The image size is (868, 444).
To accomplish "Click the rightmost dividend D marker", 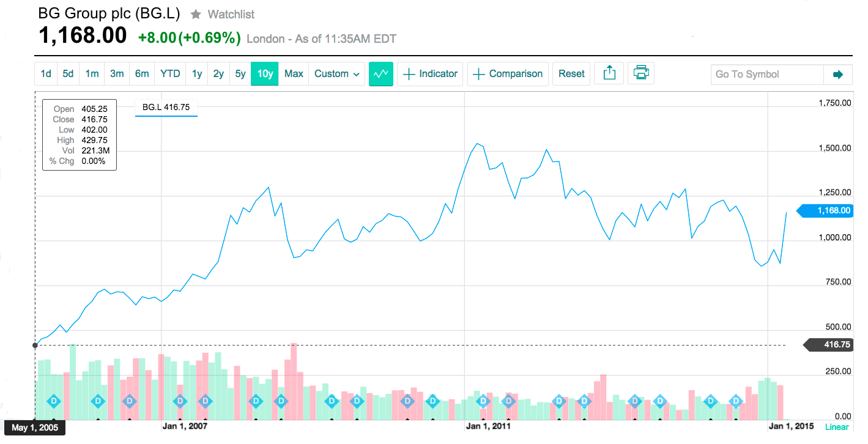I will [x=735, y=401].
